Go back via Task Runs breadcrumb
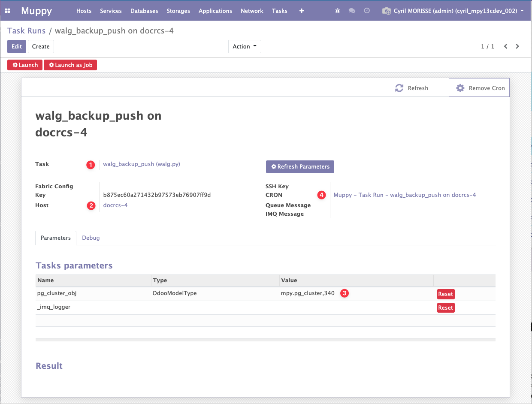Screen dimensions: 532x404 point(26,31)
